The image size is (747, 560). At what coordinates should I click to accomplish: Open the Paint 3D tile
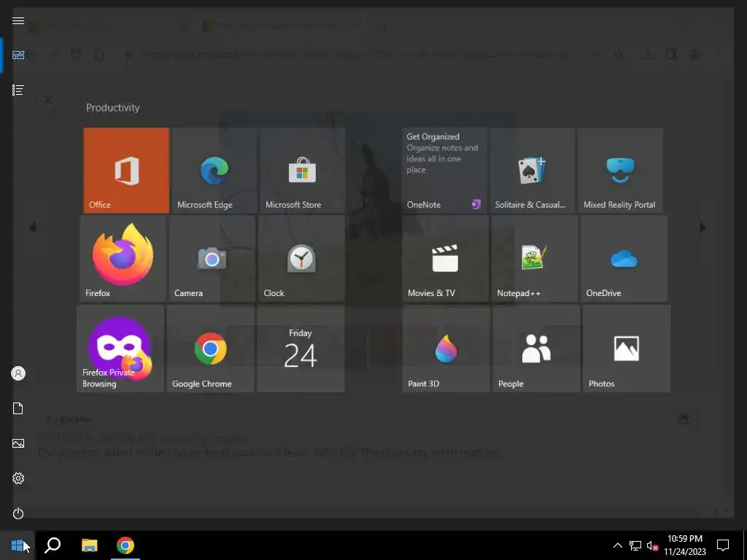click(x=446, y=349)
